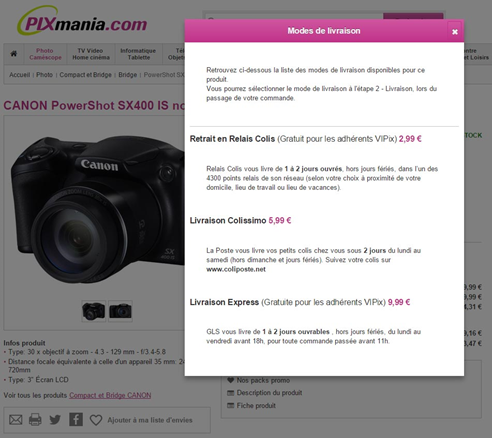Select the second camera thumbnail
Image resolution: width=492 pixels, height=438 pixels.
(120, 311)
